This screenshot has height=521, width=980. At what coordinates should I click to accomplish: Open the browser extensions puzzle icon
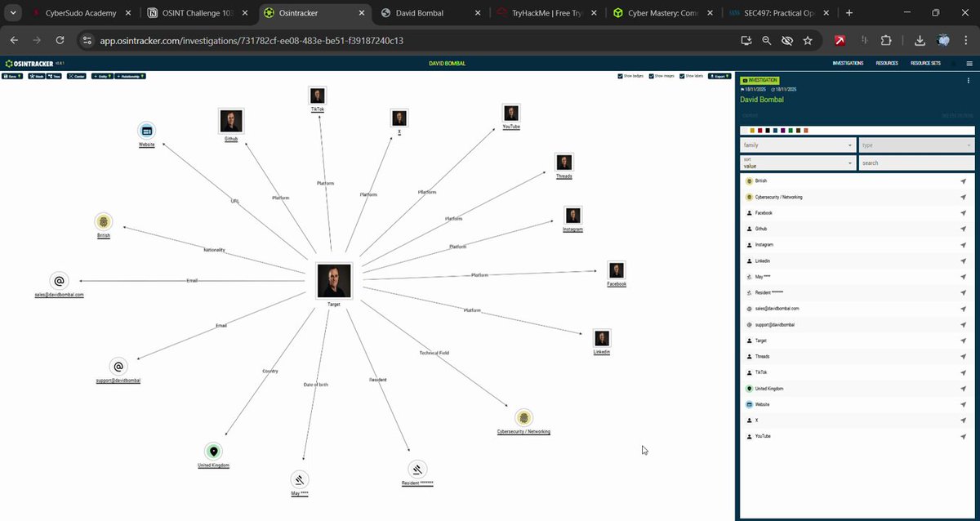pos(886,40)
